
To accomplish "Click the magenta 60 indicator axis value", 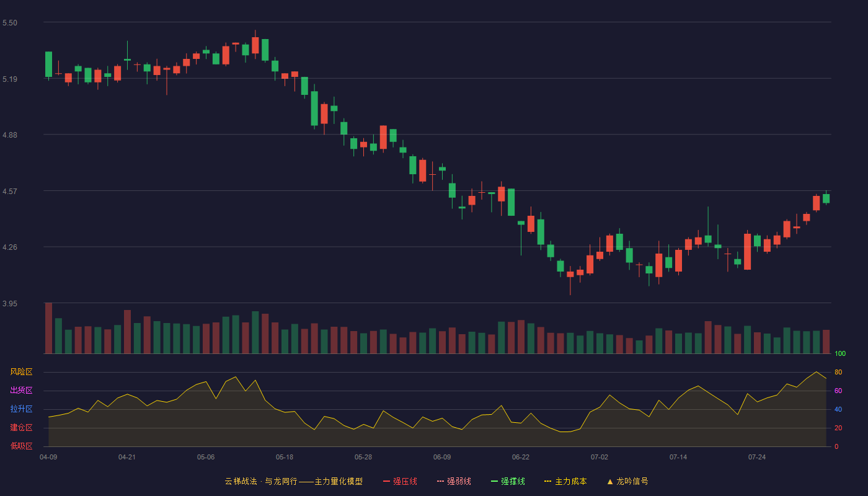I will pyautogui.click(x=838, y=391).
